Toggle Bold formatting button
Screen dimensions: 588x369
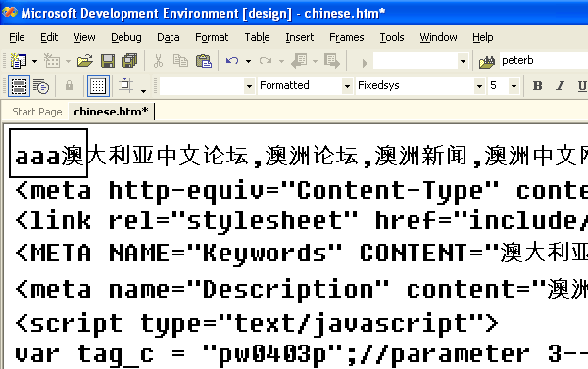(537, 86)
